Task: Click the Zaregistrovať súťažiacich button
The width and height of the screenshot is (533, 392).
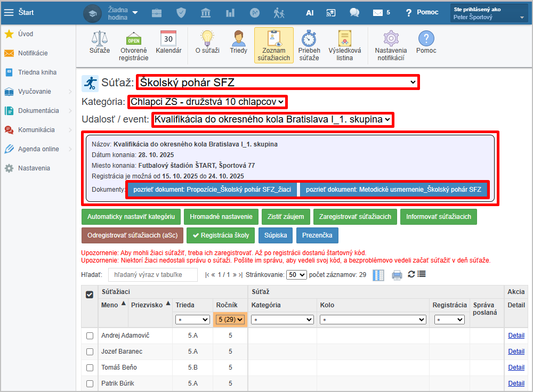Action: 355,217
